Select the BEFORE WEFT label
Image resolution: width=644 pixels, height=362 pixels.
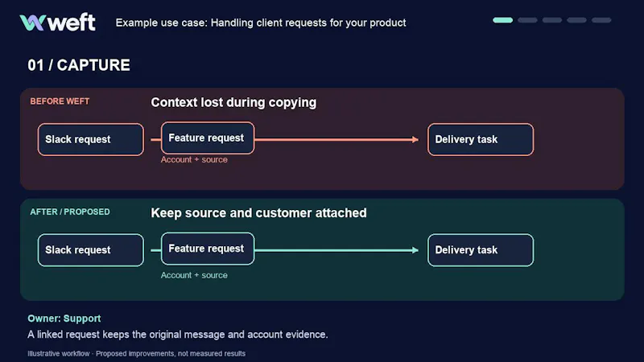[x=60, y=101]
